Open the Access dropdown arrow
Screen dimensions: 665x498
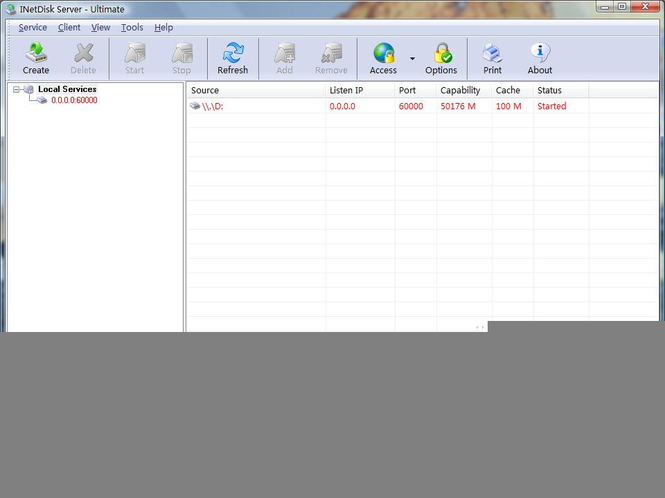(x=412, y=59)
